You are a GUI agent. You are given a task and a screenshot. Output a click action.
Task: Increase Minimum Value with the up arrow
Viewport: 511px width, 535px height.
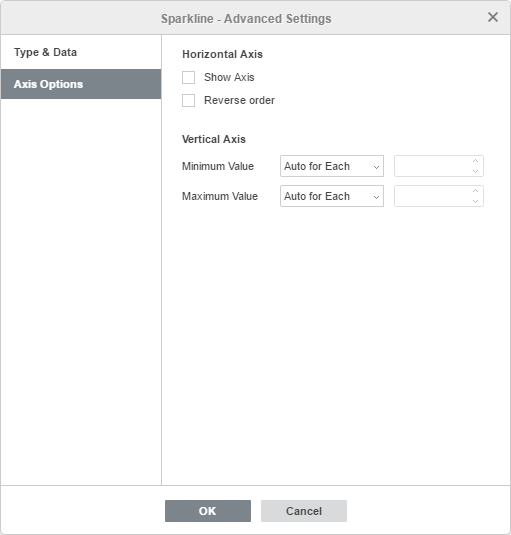tap(475, 161)
